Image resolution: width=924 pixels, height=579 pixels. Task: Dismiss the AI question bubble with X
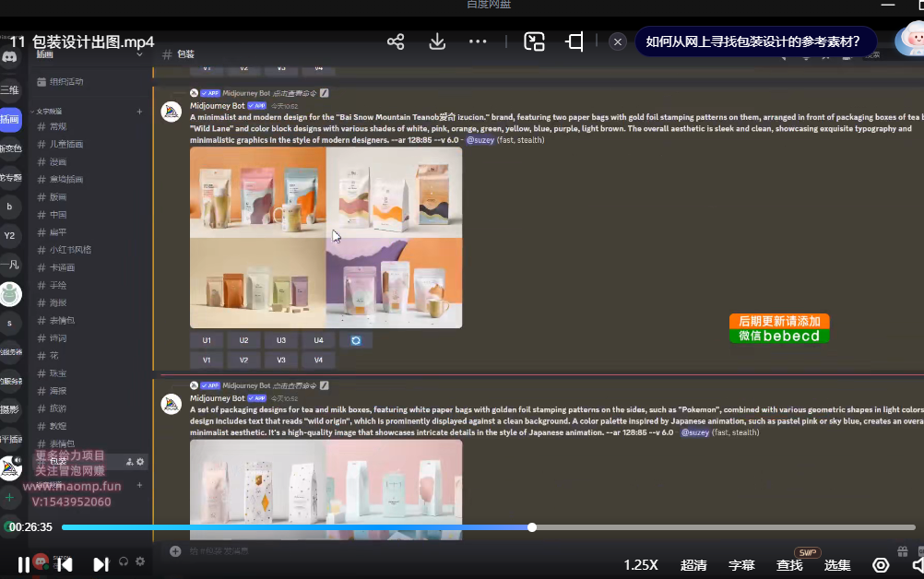click(618, 41)
